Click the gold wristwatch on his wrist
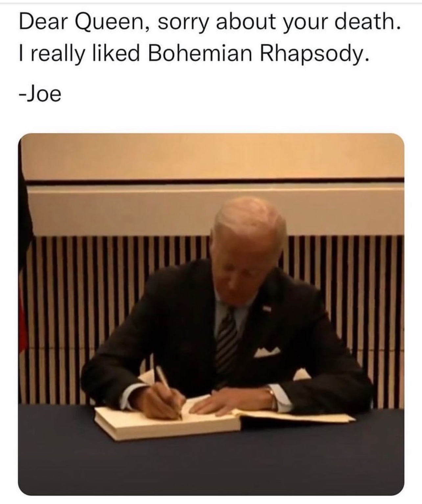Viewport: 422px width, 504px height. pos(272,397)
